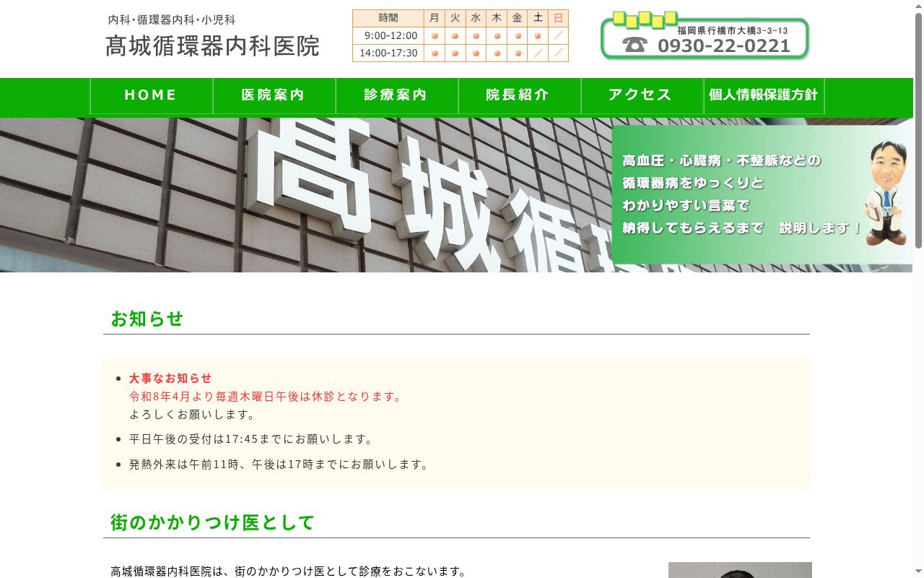Image resolution: width=924 pixels, height=578 pixels.
Task: Click the お知らせ heading
Action: [147, 319]
